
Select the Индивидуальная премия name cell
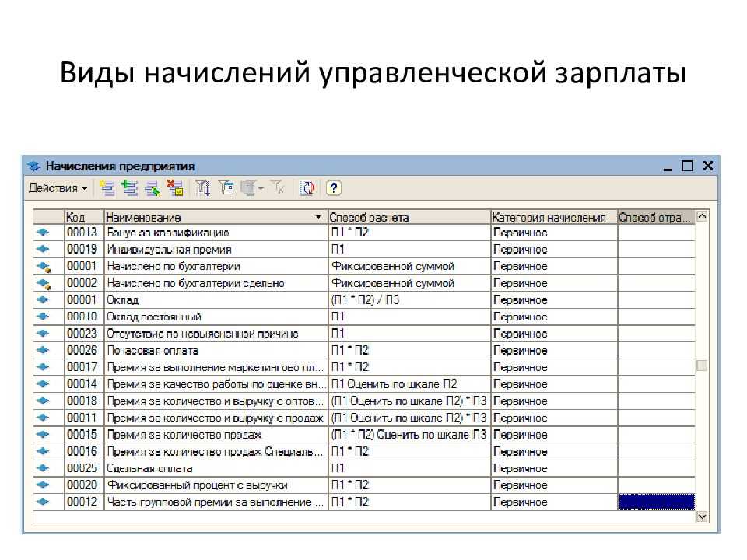216,249
